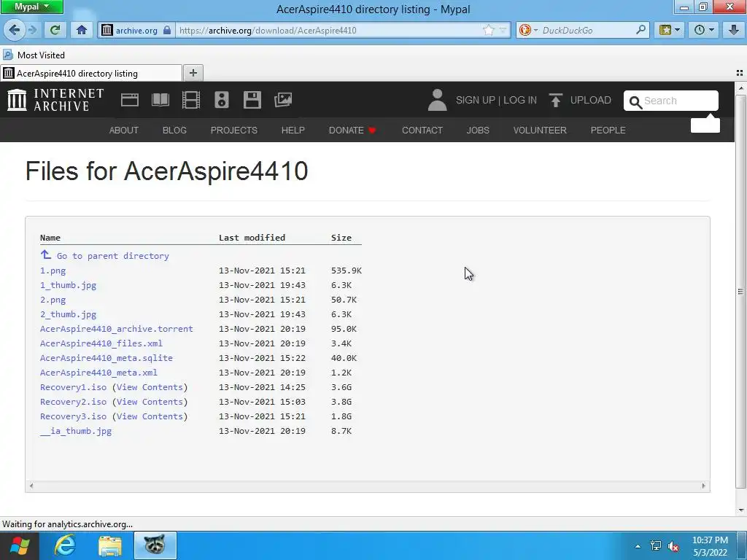The width and height of the screenshot is (747, 560).
Task: Open AcerAspire4410_files.xml link
Action: (x=101, y=343)
